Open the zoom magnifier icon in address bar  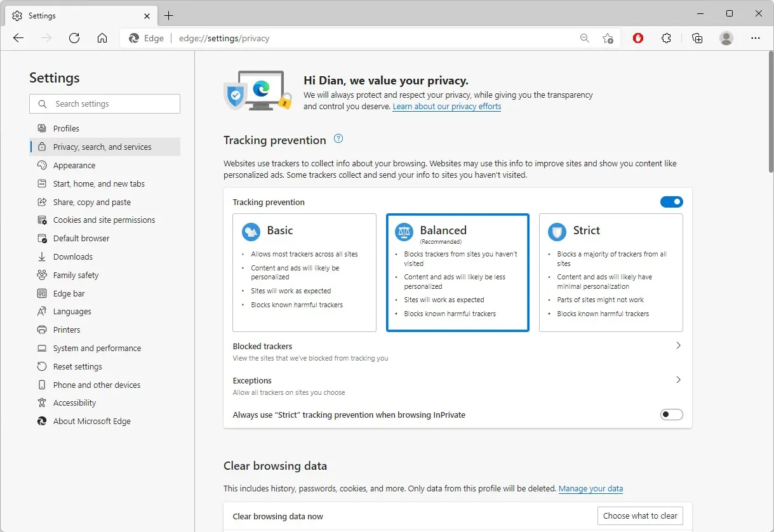(585, 38)
